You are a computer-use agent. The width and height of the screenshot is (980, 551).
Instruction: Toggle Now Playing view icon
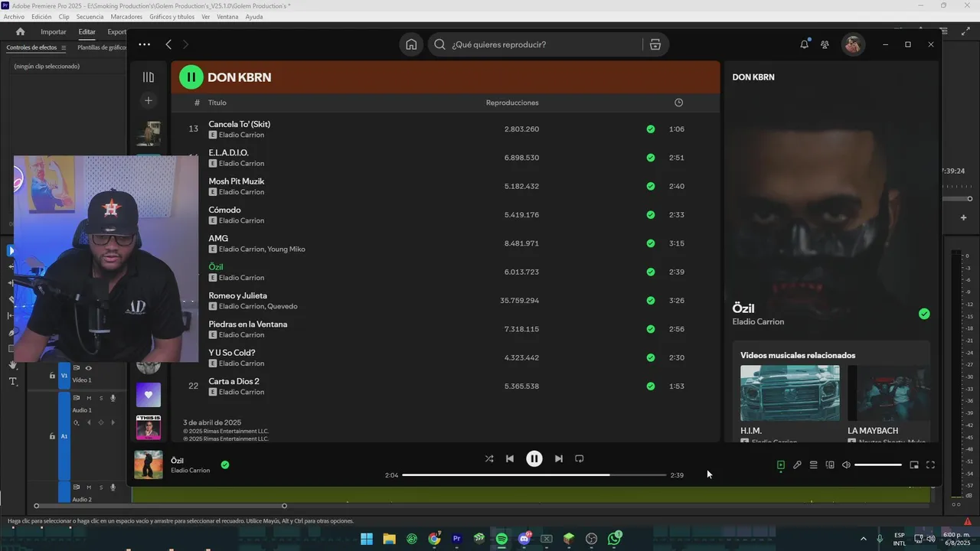781,465
